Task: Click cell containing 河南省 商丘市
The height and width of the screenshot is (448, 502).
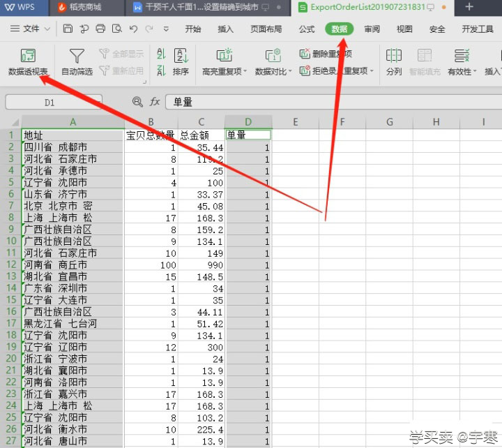Action: coord(73,264)
